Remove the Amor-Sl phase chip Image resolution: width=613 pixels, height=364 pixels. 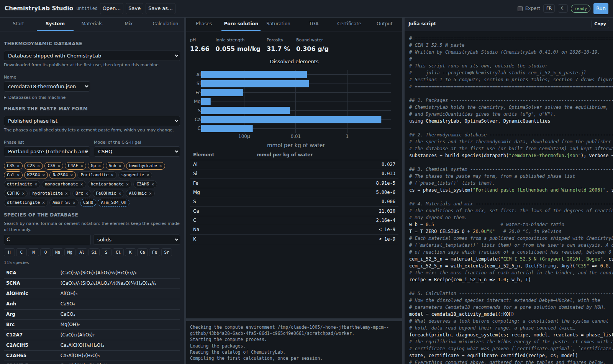tap(74, 203)
